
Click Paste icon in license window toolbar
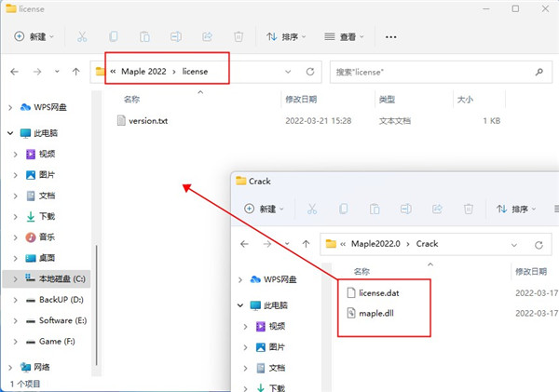click(x=144, y=36)
